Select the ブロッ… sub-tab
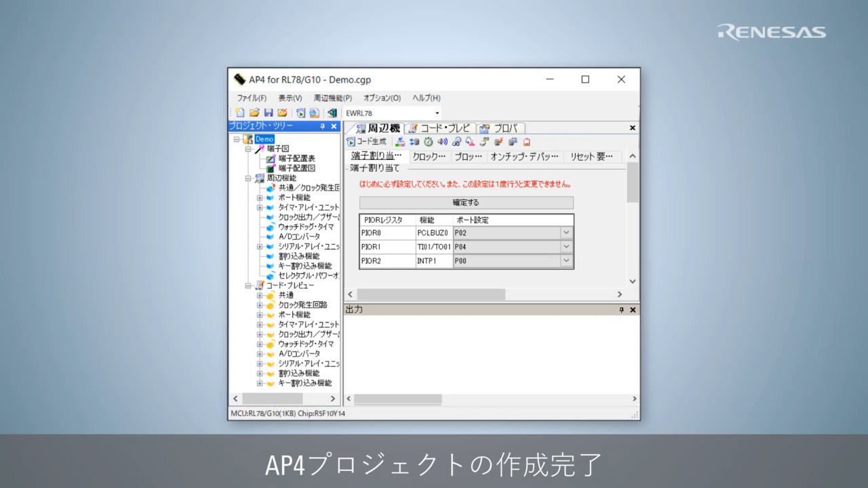Image resolution: width=868 pixels, height=488 pixels. (469, 157)
